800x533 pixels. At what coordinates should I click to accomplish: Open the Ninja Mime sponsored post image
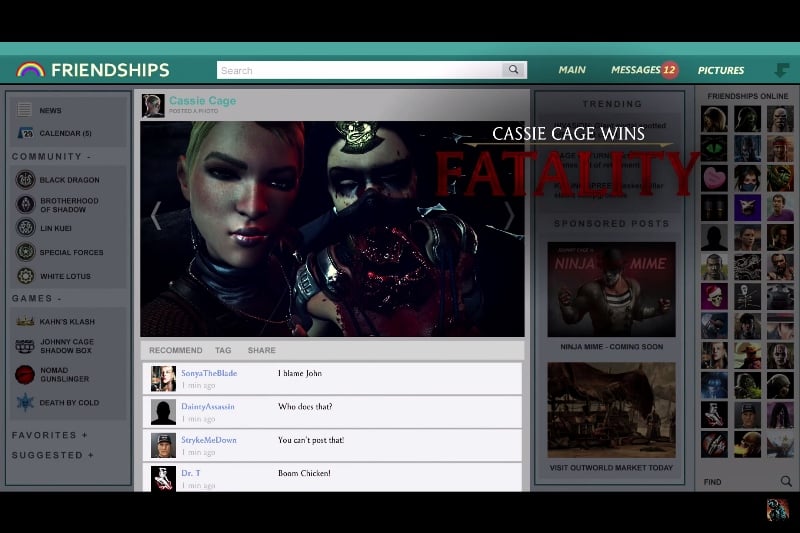point(611,289)
